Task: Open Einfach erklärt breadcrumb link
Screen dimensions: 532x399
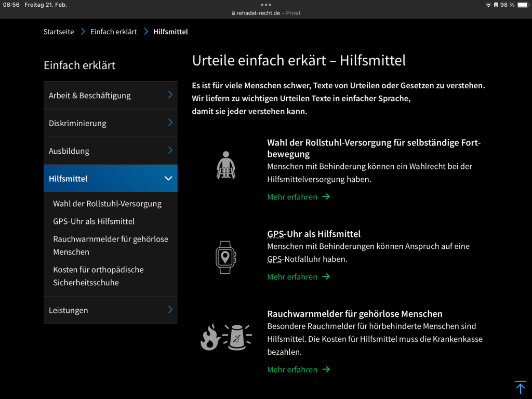Action: point(113,32)
